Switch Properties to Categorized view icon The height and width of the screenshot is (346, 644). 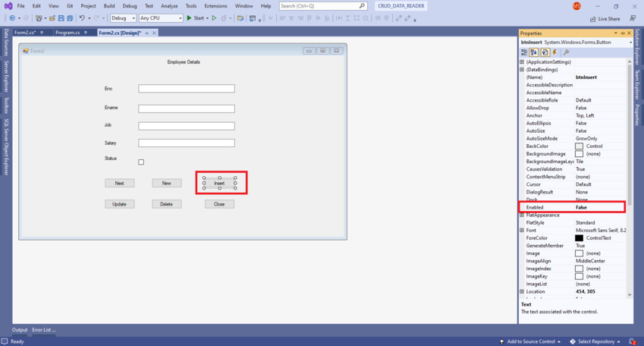(524, 52)
